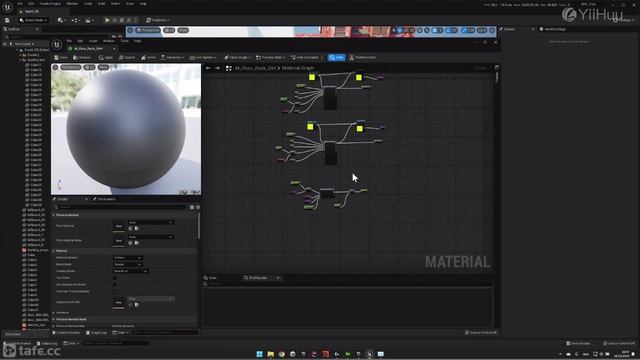Image resolution: width=640 pixels, height=360 pixels.
Task: Click the highlighted blue Stats button
Action: coord(336,58)
